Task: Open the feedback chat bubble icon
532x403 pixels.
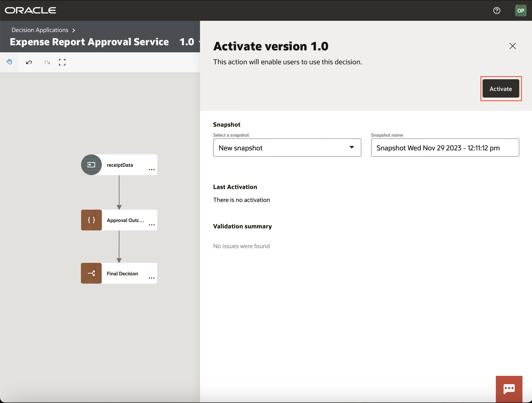Action: [509, 389]
